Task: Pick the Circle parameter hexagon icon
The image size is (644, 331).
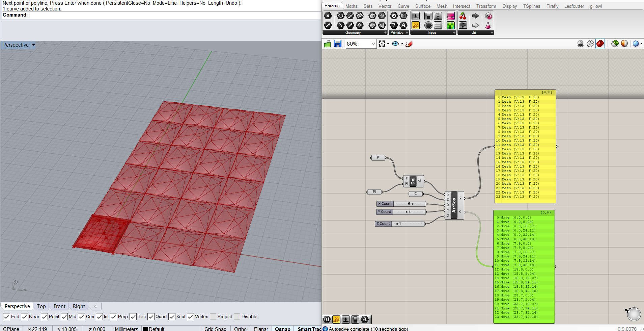Action: 341,16
